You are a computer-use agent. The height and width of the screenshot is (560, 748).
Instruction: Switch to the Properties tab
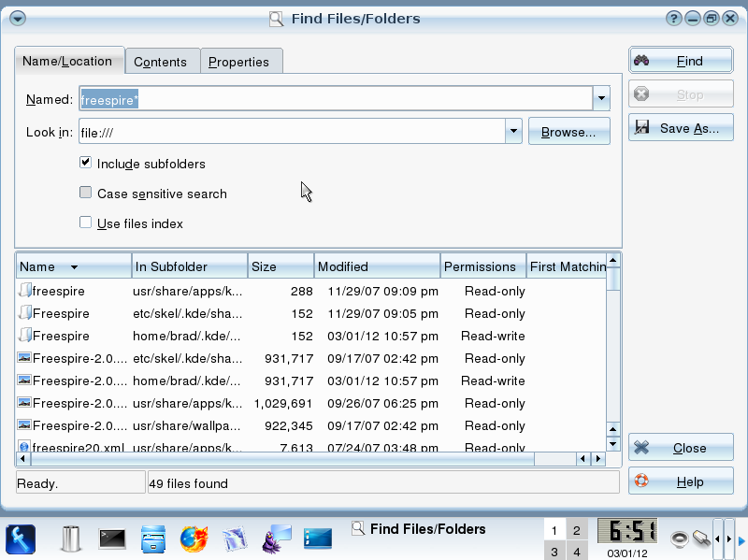pyautogui.click(x=240, y=62)
